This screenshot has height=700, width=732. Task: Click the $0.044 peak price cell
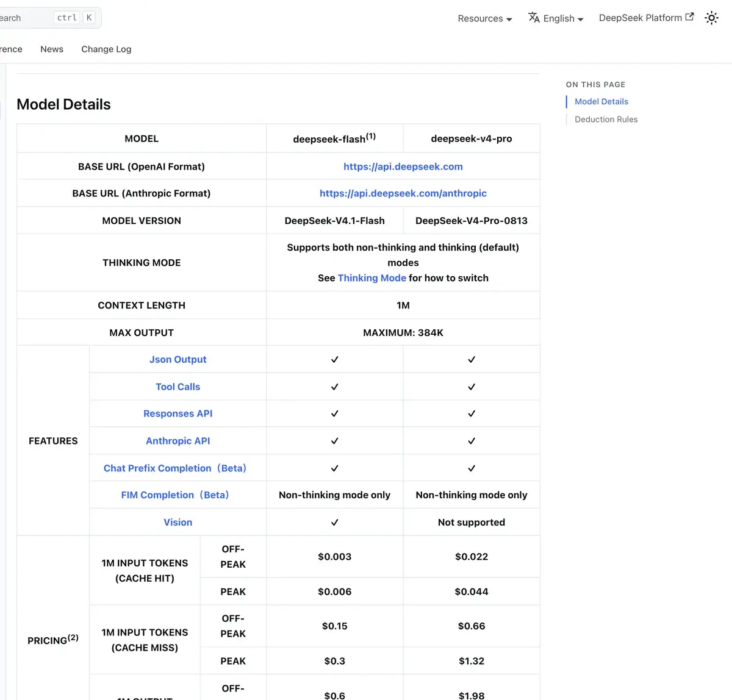472,591
